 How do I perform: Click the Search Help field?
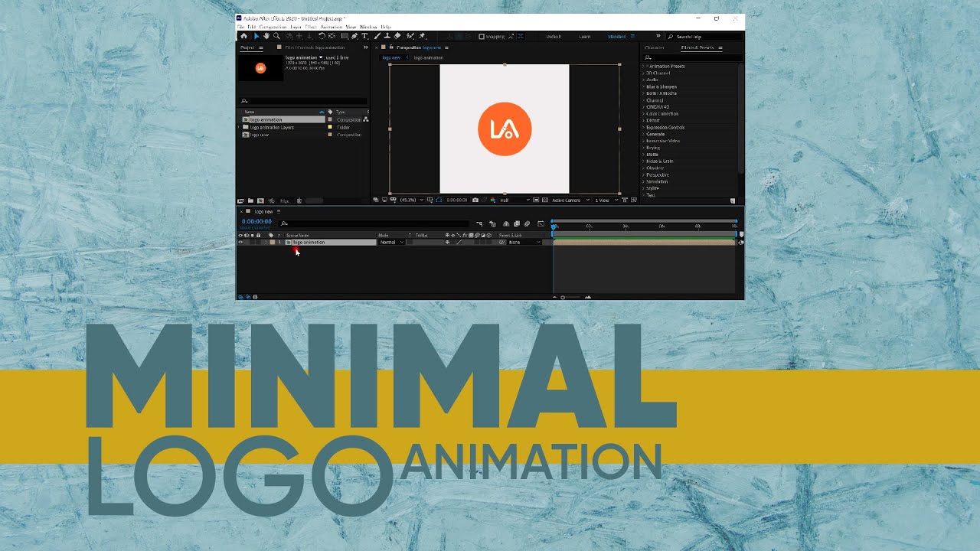pyautogui.click(x=703, y=36)
